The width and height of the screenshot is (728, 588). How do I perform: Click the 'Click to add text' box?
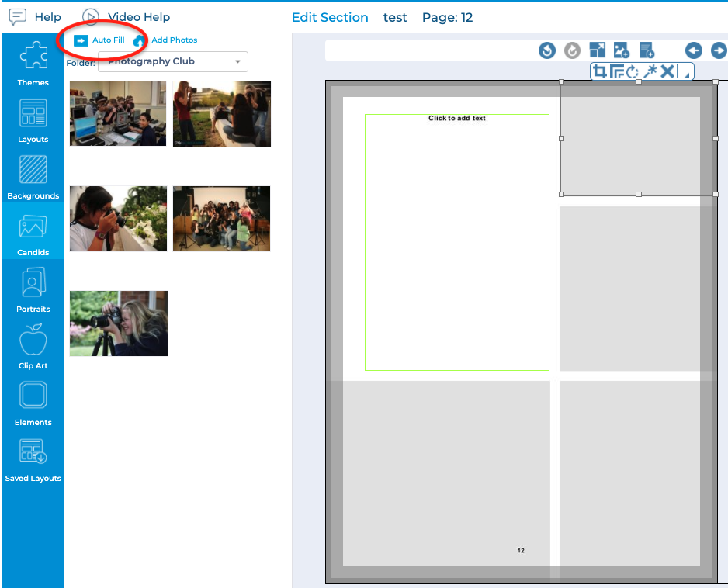click(x=456, y=119)
